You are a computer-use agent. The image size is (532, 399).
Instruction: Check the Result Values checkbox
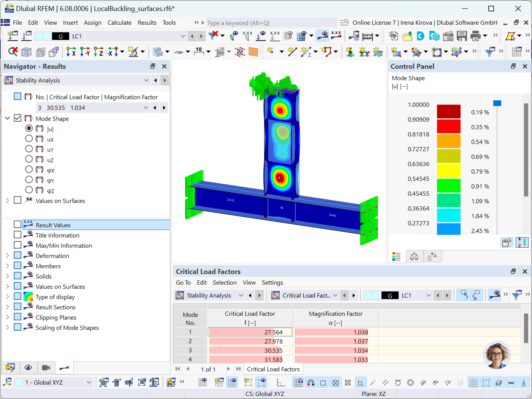(x=17, y=224)
